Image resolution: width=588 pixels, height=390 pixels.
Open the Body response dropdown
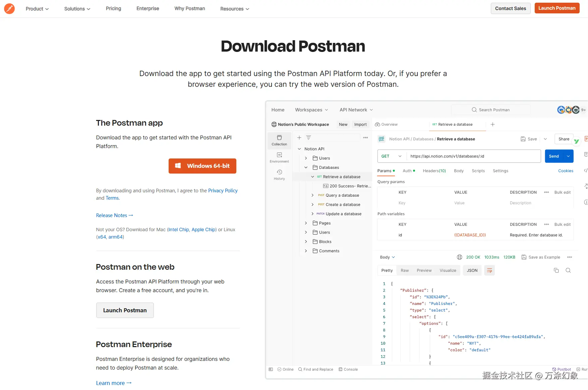387,257
